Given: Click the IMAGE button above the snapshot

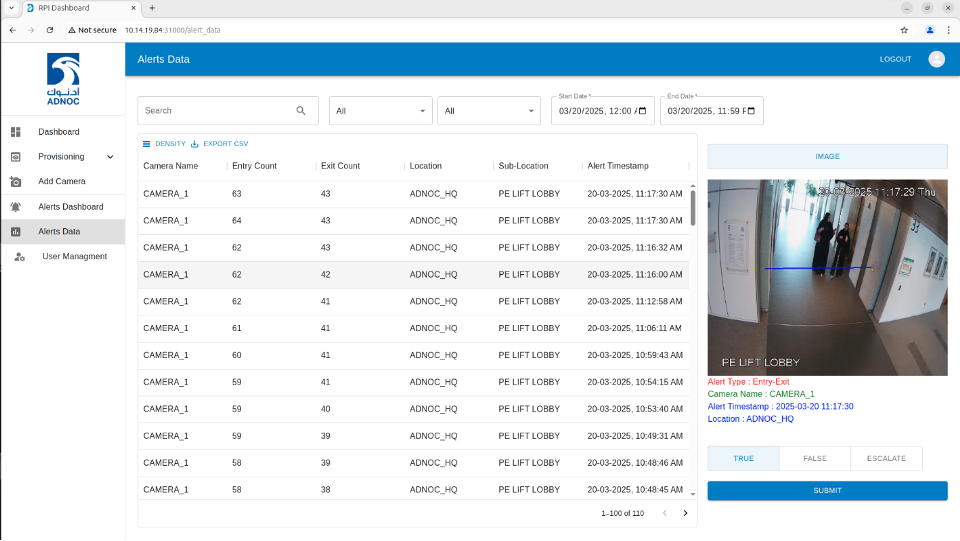Looking at the screenshot, I should pos(827,157).
